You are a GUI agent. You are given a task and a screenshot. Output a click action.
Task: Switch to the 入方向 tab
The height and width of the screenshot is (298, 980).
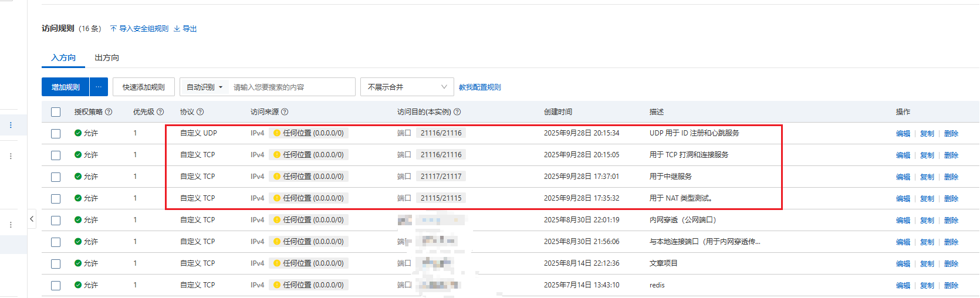pyautogui.click(x=63, y=57)
